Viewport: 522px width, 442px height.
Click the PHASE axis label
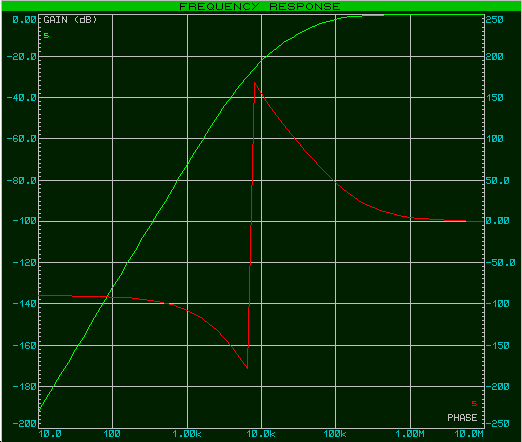pos(462,418)
